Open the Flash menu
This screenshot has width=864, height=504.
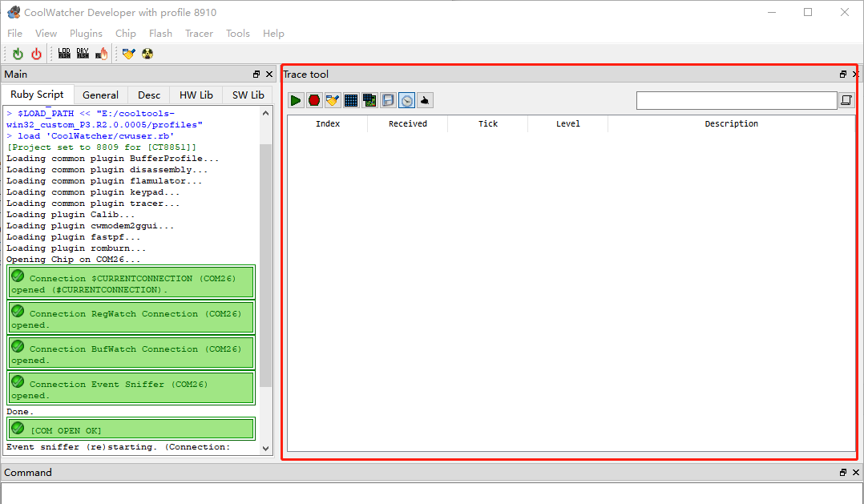tap(160, 34)
